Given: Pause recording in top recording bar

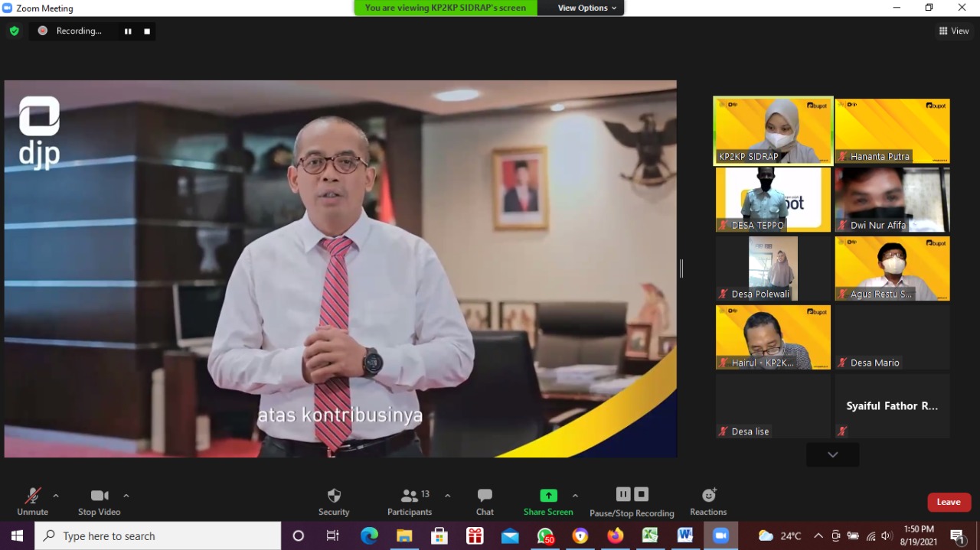Looking at the screenshot, I should pyautogui.click(x=128, y=31).
